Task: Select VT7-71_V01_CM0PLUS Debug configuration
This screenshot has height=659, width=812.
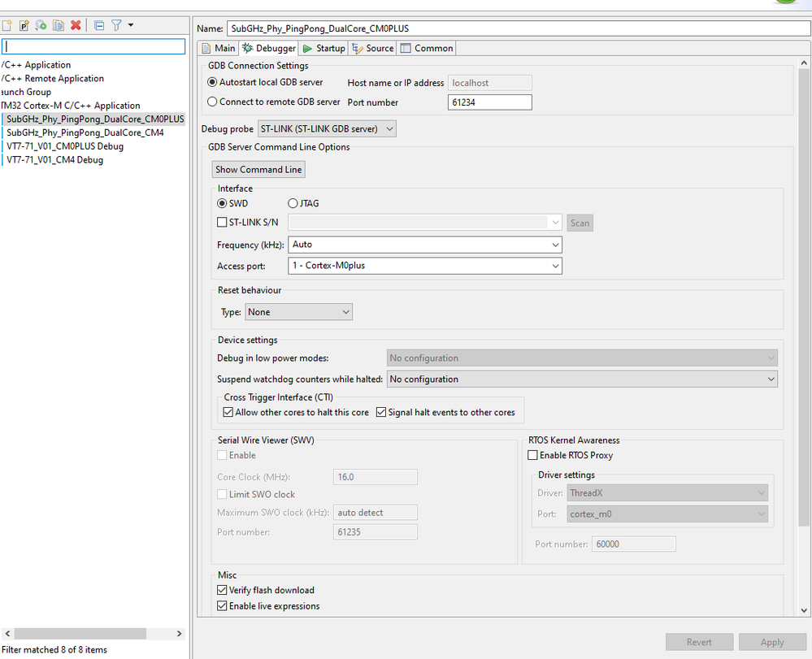Action: coord(65,146)
